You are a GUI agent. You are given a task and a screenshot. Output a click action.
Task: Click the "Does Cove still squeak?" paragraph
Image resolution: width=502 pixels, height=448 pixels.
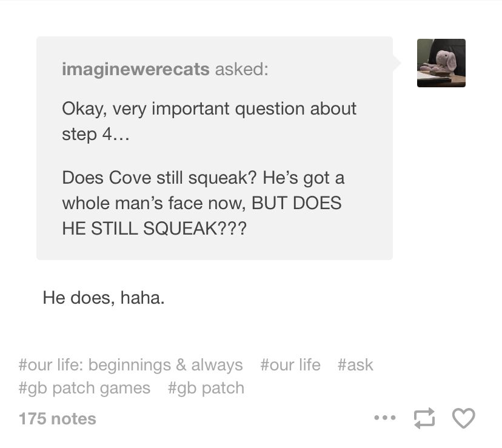(x=203, y=203)
